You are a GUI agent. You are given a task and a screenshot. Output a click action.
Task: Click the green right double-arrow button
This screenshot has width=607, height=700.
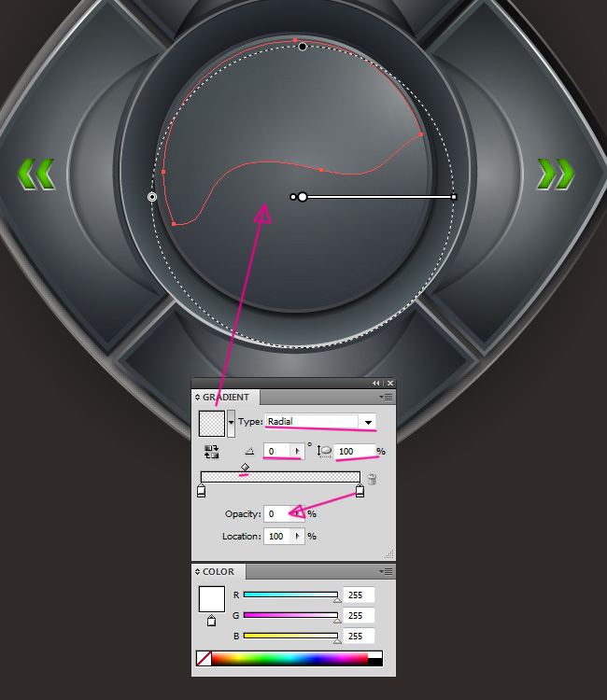coord(555,174)
